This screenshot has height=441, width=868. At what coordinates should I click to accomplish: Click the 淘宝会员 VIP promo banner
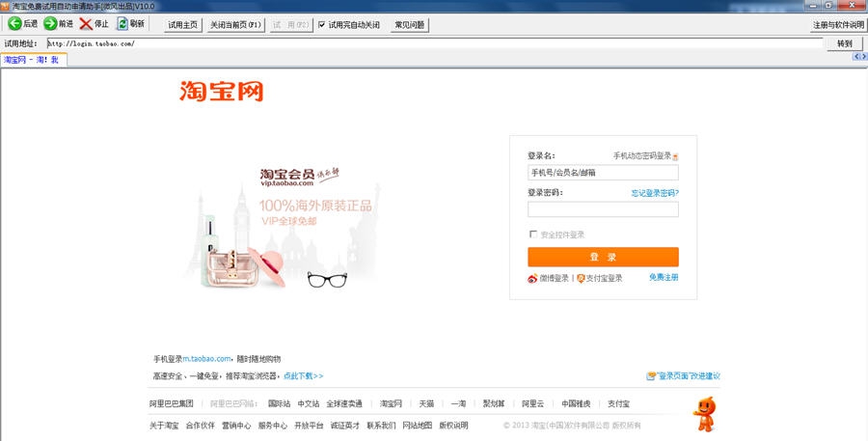click(x=284, y=230)
